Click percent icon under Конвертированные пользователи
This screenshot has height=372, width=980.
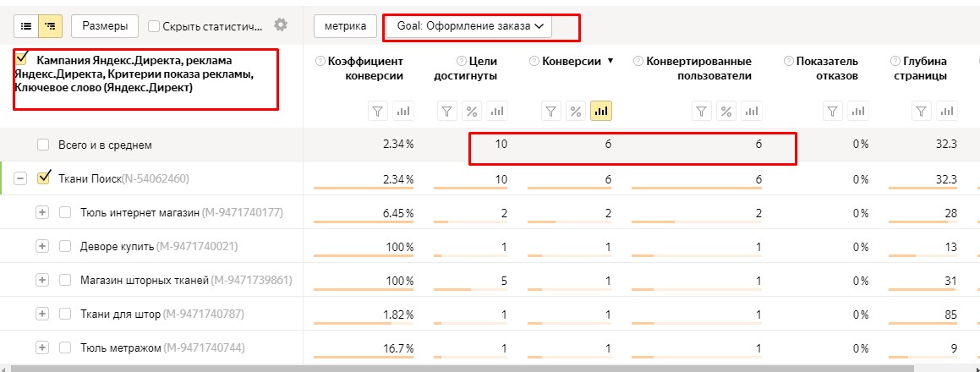(725, 111)
